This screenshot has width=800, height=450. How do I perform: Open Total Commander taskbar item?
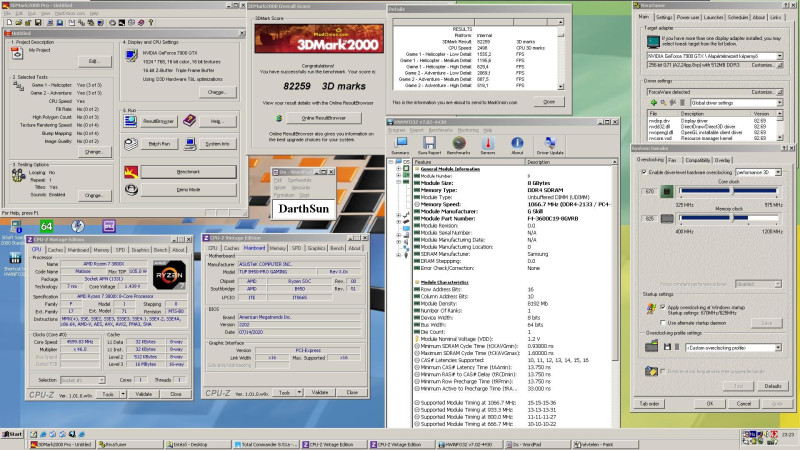click(265, 444)
